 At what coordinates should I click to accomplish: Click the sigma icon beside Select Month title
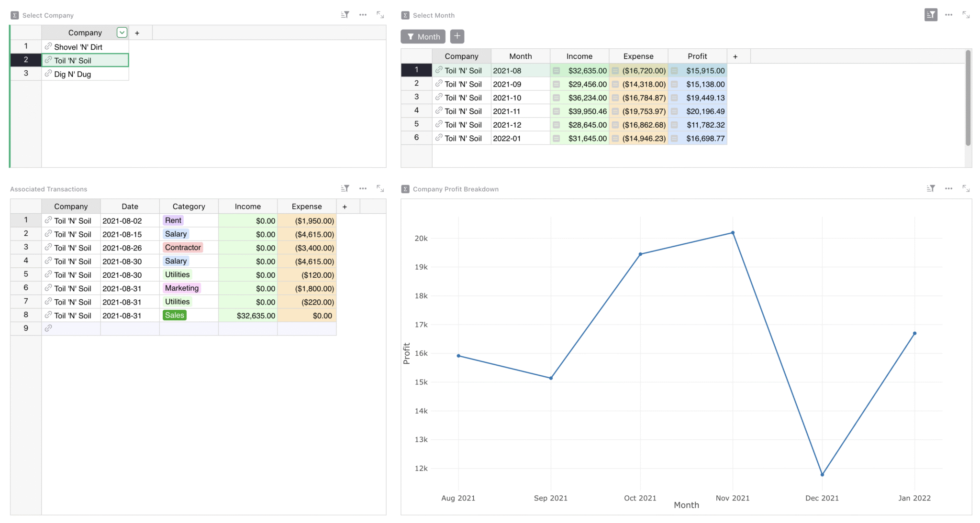pos(405,15)
